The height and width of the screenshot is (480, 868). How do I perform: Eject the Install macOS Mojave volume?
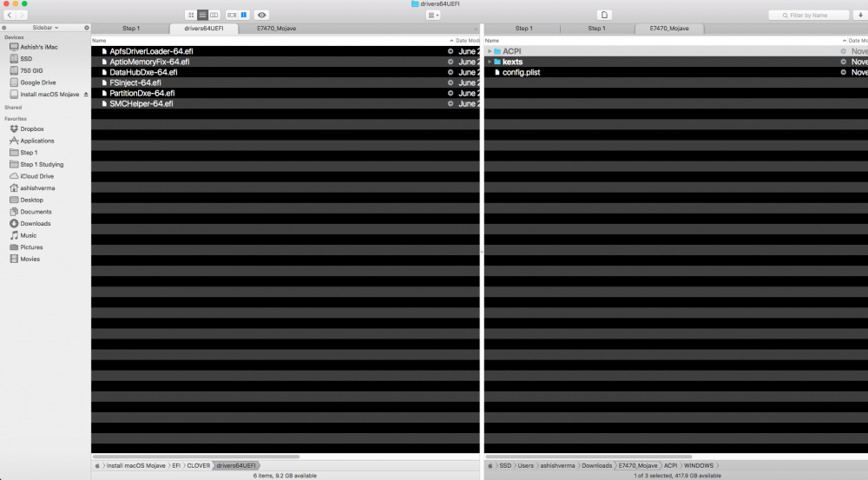click(86, 95)
